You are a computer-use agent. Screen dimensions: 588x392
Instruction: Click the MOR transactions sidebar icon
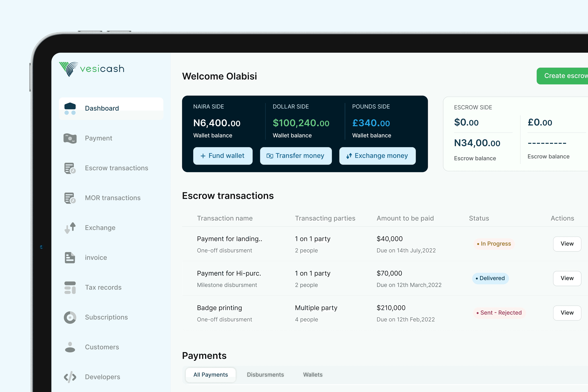[x=70, y=198]
